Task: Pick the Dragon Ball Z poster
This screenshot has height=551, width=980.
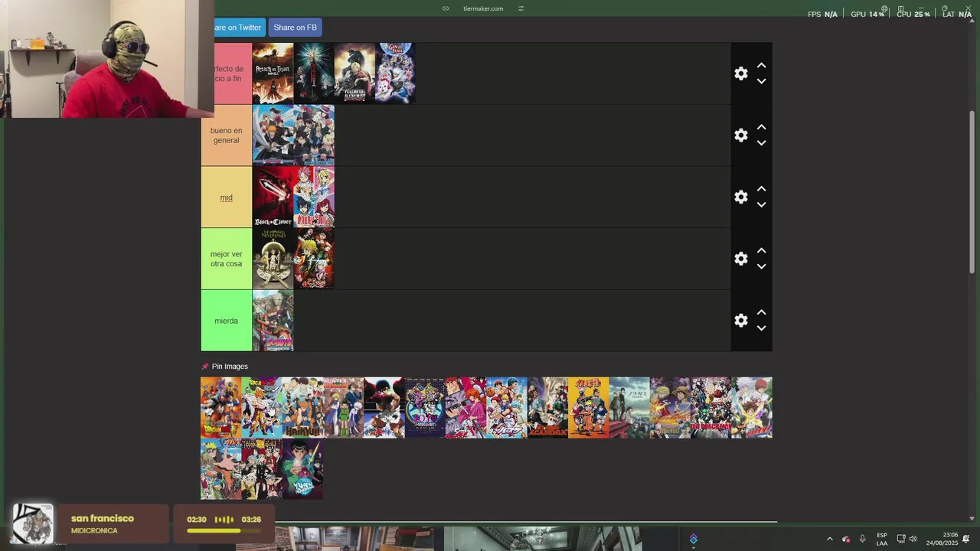Action: (x=262, y=407)
